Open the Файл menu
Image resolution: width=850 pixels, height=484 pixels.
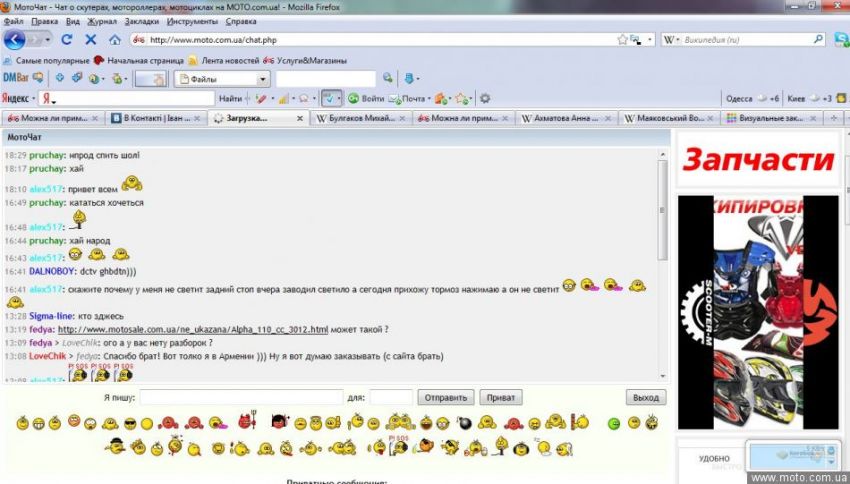click(x=14, y=22)
